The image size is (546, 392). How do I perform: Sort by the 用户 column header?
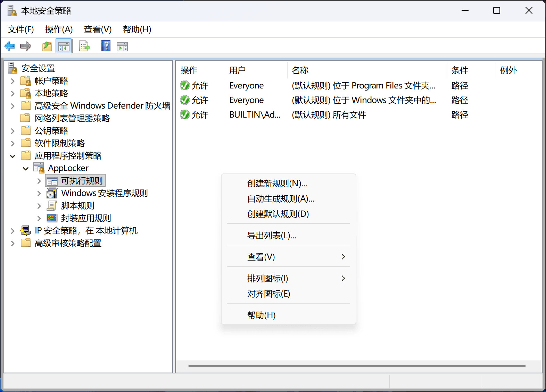[x=238, y=70]
